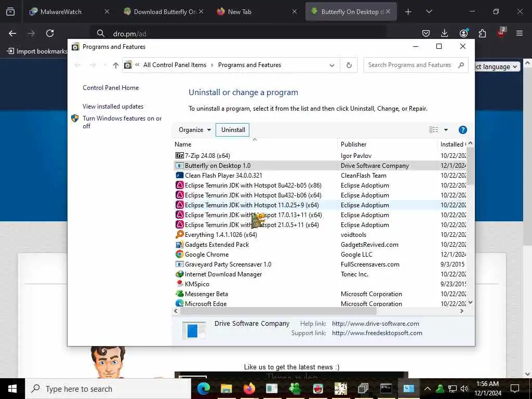Open the Firefox list all tabs chevron
Viewport: 532px width, 399px height.
[x=429, y=12]
